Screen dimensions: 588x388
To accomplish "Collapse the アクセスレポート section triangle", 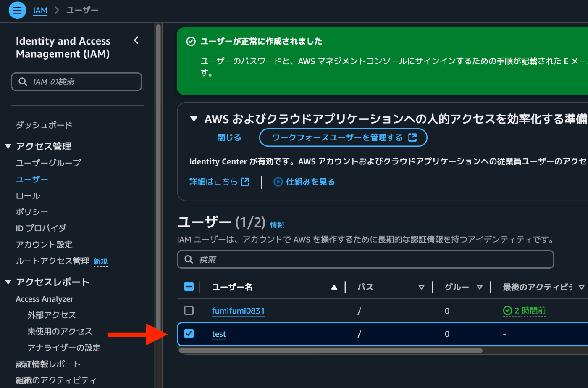I will coord(8,282).
